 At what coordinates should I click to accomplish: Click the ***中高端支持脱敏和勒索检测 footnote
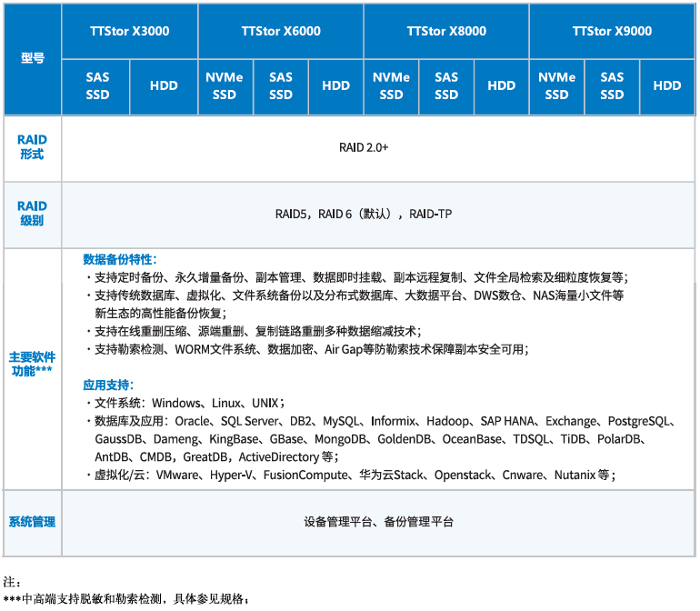125,599
